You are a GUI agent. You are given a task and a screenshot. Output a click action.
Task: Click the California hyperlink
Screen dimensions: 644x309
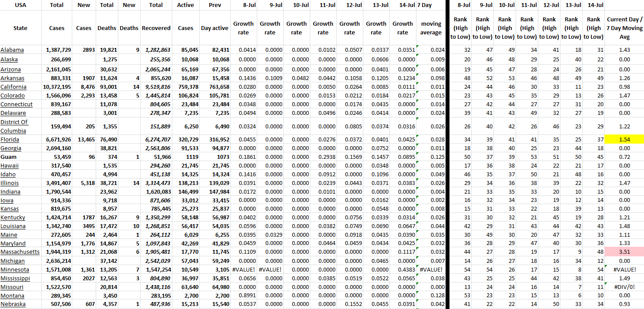pos(14,87)
